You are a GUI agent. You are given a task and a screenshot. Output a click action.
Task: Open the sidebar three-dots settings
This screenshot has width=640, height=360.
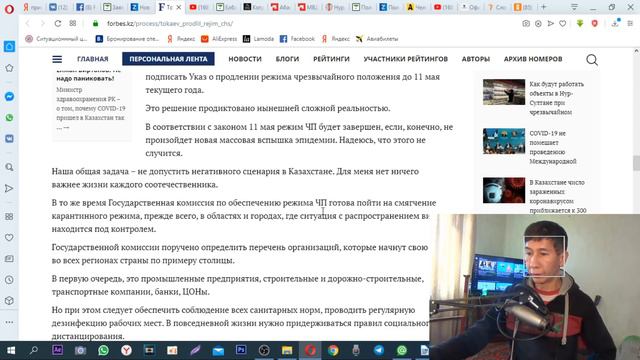coord(9,322)
